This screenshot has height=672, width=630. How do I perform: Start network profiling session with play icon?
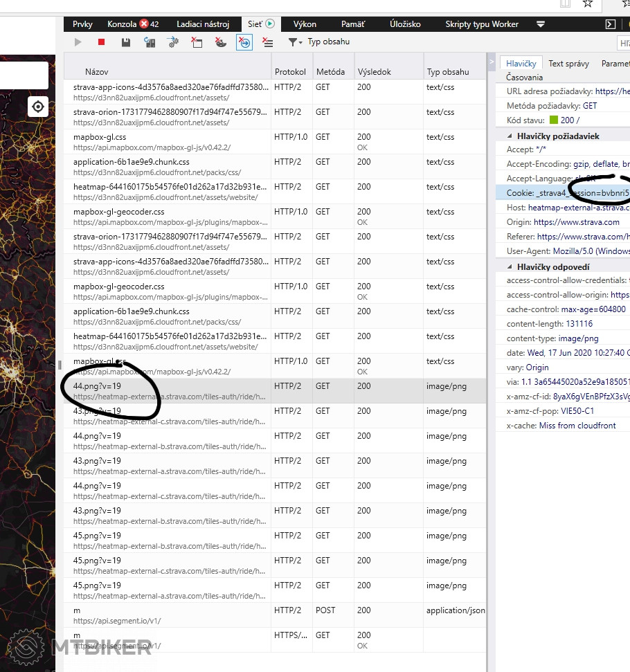pyautogui.click(x=78, y=42)
